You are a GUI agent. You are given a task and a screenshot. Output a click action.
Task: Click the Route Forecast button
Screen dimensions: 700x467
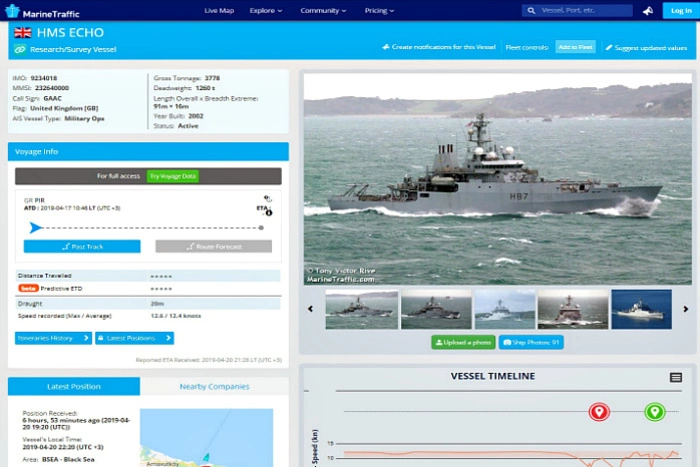(213, 246)
